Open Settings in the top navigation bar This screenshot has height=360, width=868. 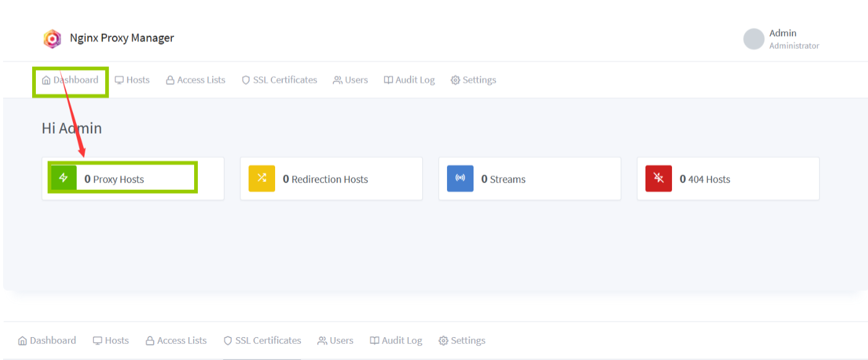[474, 80]
